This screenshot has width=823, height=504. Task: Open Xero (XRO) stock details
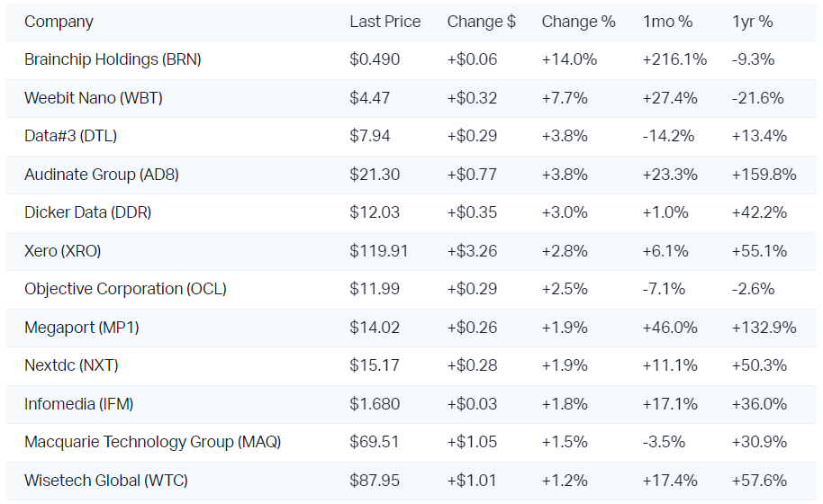click(62, 251)
